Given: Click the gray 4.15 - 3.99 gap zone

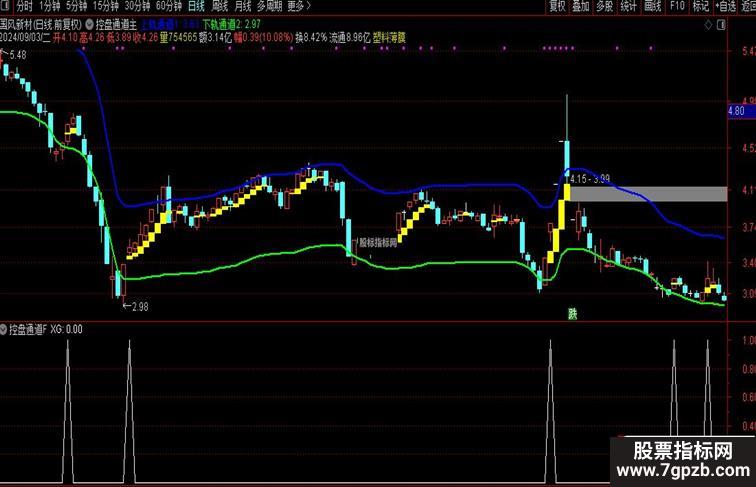Looking at the screenshot, I should point(648,194).
